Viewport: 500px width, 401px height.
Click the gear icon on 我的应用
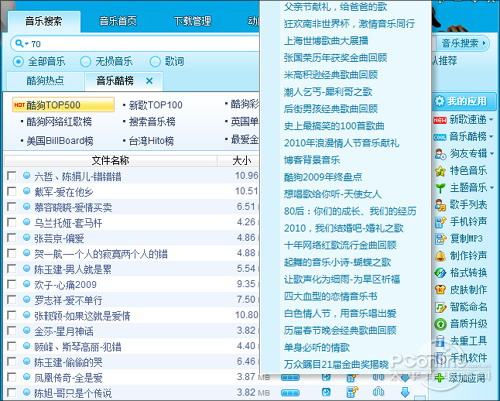tap(440, 101)
